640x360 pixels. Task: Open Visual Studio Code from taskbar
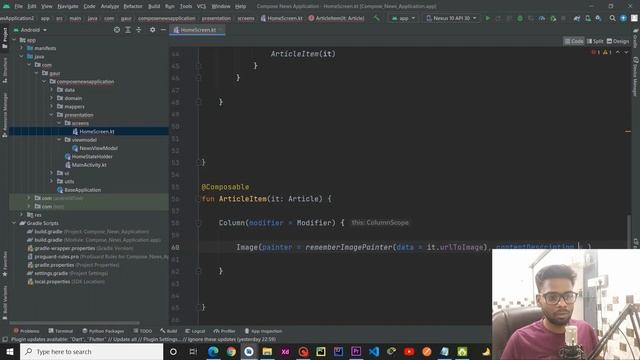tap(373, 351)
